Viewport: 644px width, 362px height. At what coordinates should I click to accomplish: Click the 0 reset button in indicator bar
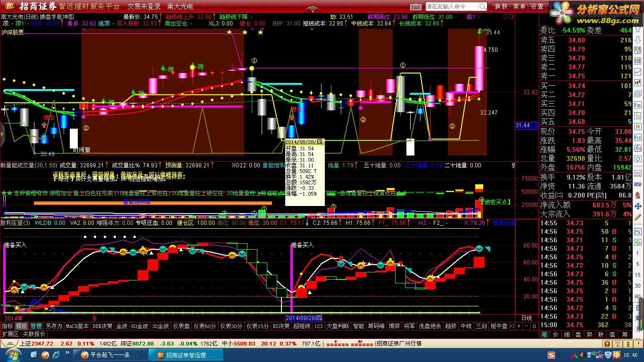(534, 326)
